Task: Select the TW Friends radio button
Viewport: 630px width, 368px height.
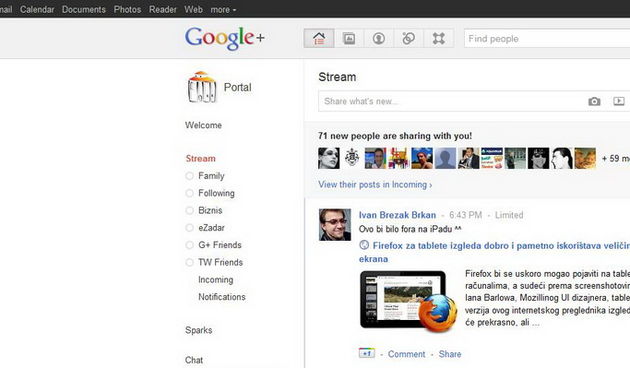Action: 190,262
